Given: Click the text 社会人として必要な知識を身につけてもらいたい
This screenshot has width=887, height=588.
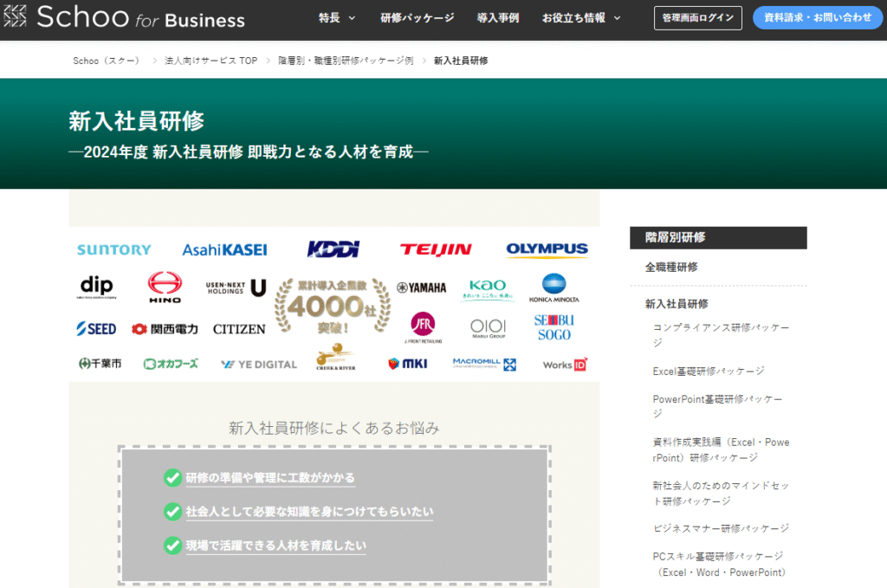Looking at the screenshot, I should click(309, 512).
